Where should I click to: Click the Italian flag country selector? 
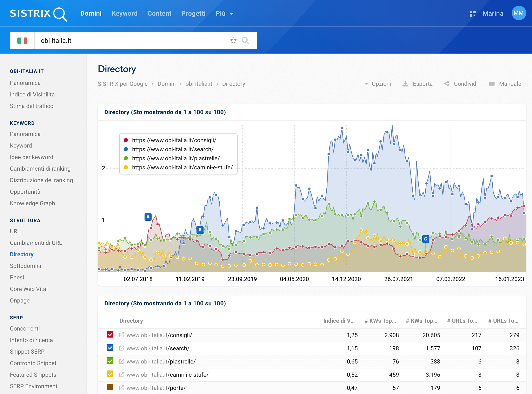click(x=22, y=41)
